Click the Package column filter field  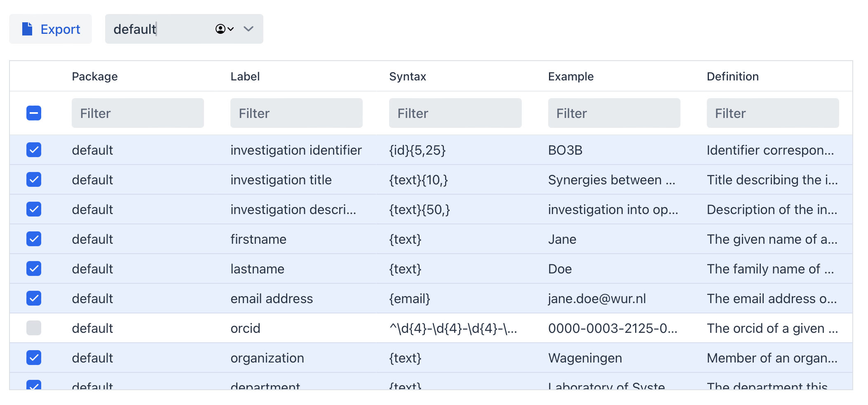point(138,113)
